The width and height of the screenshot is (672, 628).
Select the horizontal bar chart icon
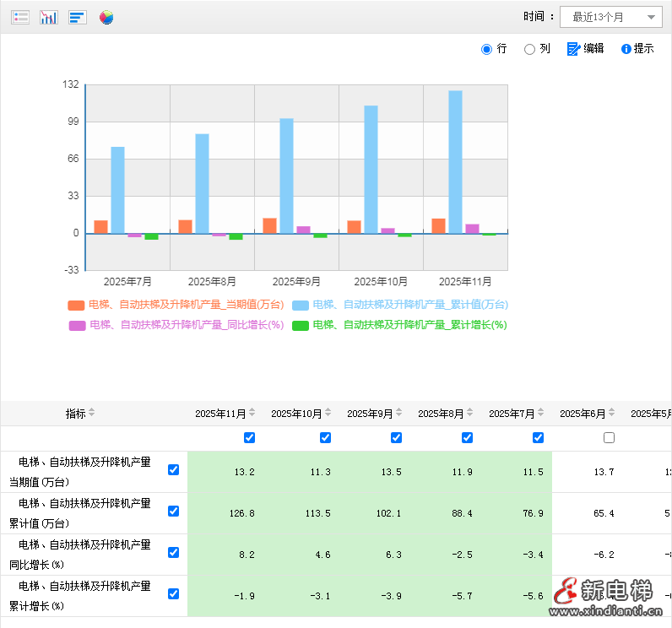(x=78, y=17)
